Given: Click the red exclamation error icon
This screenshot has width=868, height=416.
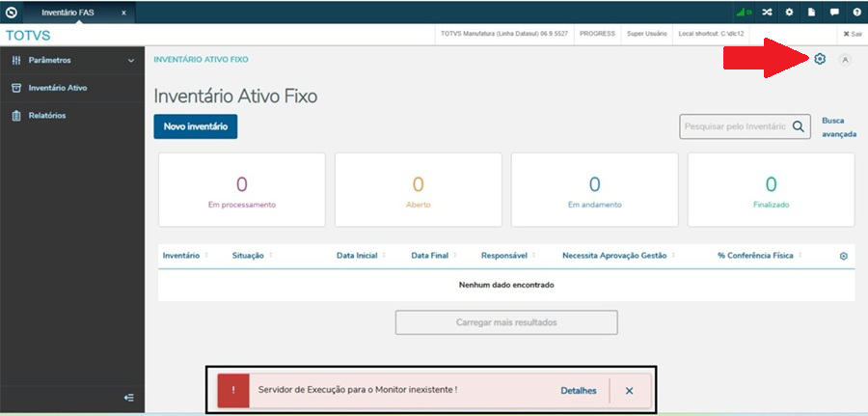Looking at the screenshot, I should (233, 391).
